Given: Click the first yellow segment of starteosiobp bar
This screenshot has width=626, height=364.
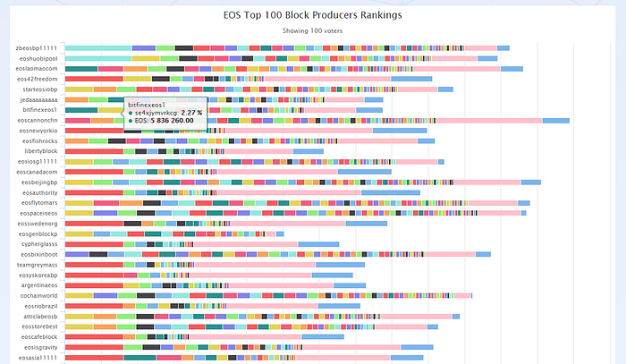Looking at the screenshot, I should (x=79, y=89).
